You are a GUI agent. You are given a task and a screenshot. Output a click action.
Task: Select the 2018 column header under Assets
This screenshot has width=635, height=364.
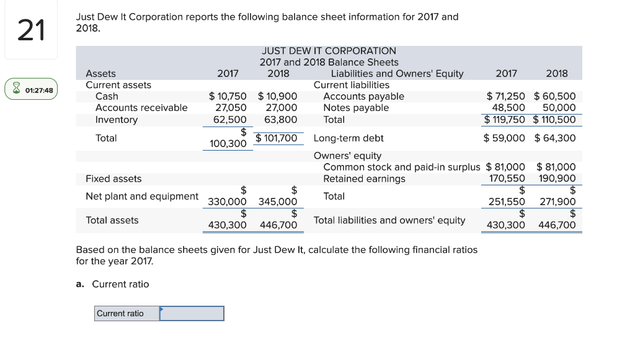click(x=278, y=73)
